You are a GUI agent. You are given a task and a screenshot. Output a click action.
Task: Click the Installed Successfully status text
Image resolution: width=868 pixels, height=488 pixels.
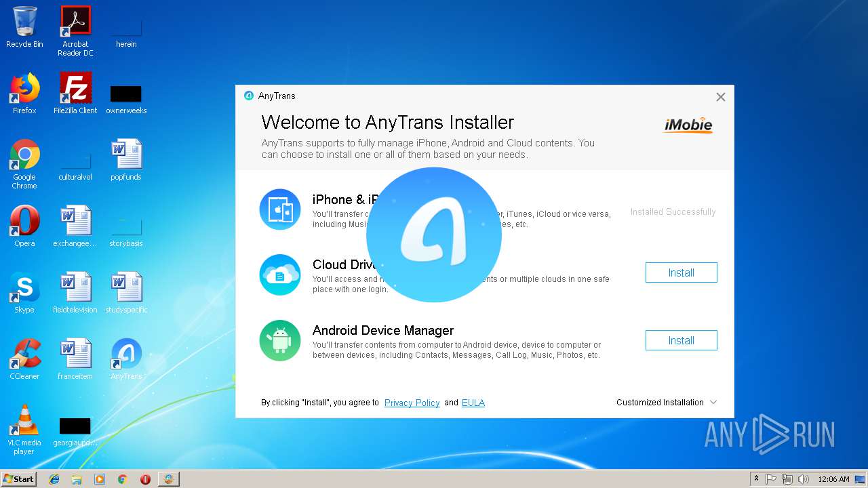673,211
